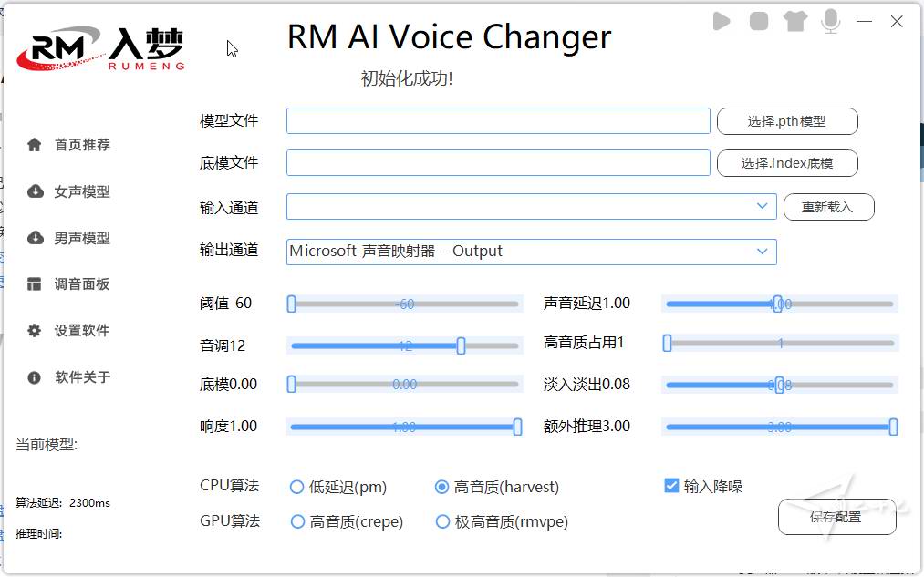Click the microphone icon in the title bar
The height and width of the screenshot is (577, 924).
(x=830, y=21)
